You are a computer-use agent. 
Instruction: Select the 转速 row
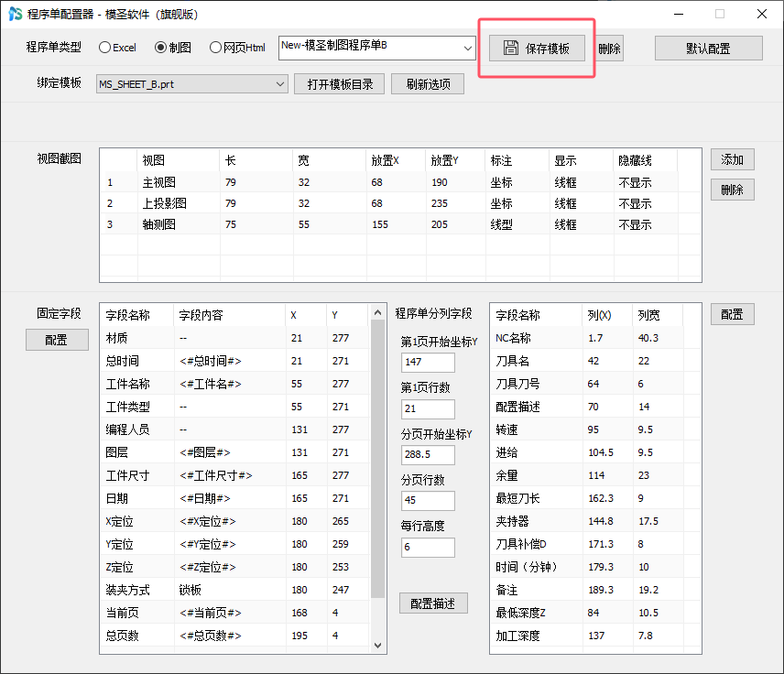click(x=594, y=429)
